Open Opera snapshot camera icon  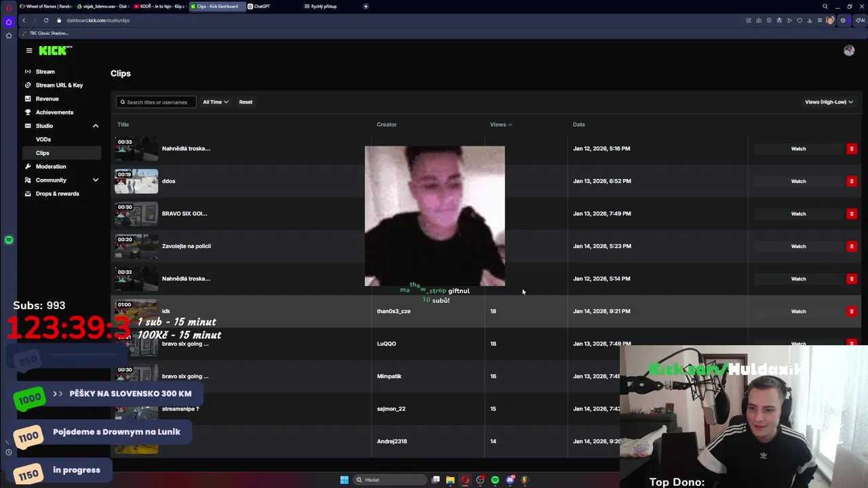[759, 20]
